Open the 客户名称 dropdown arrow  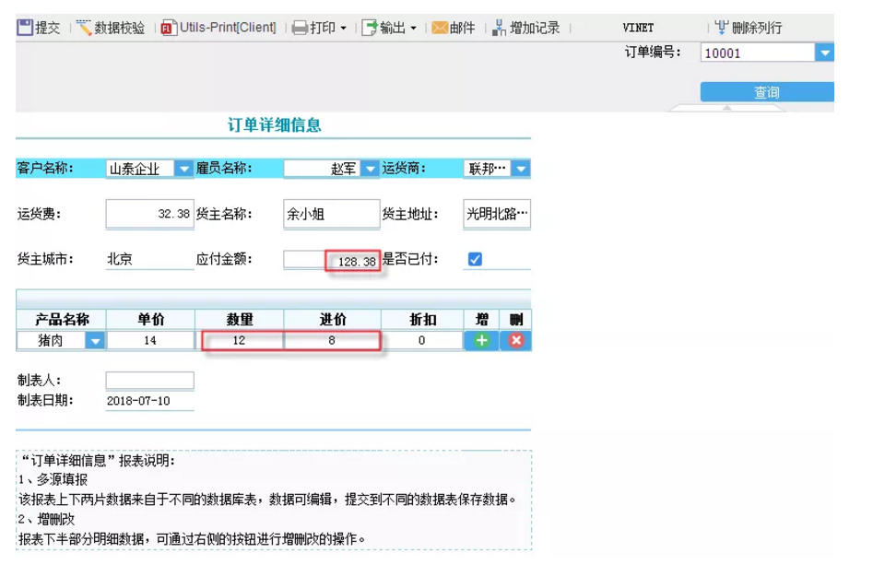[183, 168]
